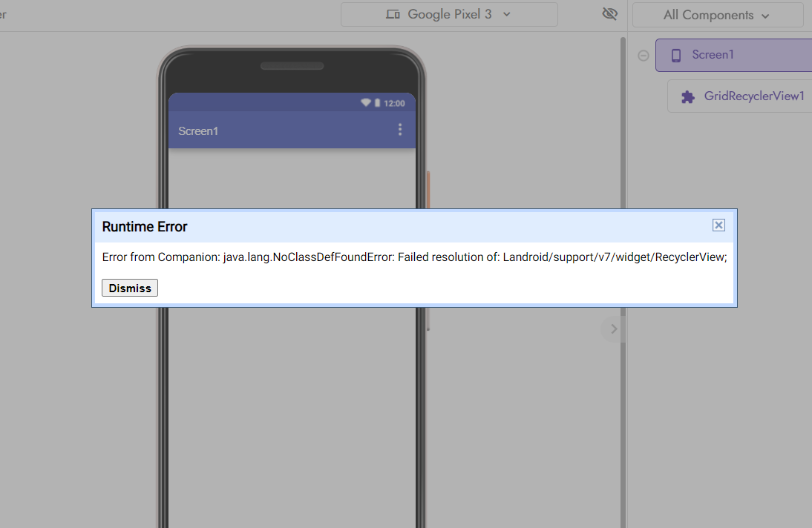Click the Wi-Fi icon in preview status bar
Image resolution: width=812 pixels, height=528 pixels.
(366, 103)
